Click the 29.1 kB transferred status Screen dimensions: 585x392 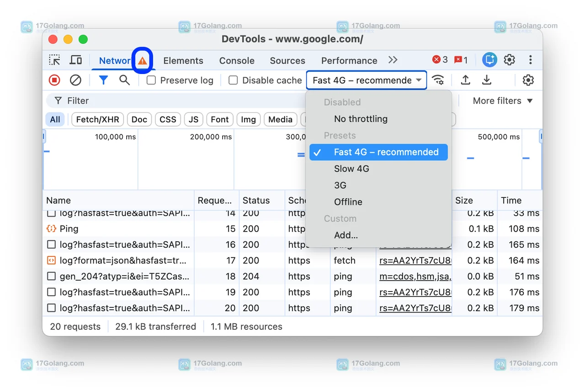tap(155, 327)
